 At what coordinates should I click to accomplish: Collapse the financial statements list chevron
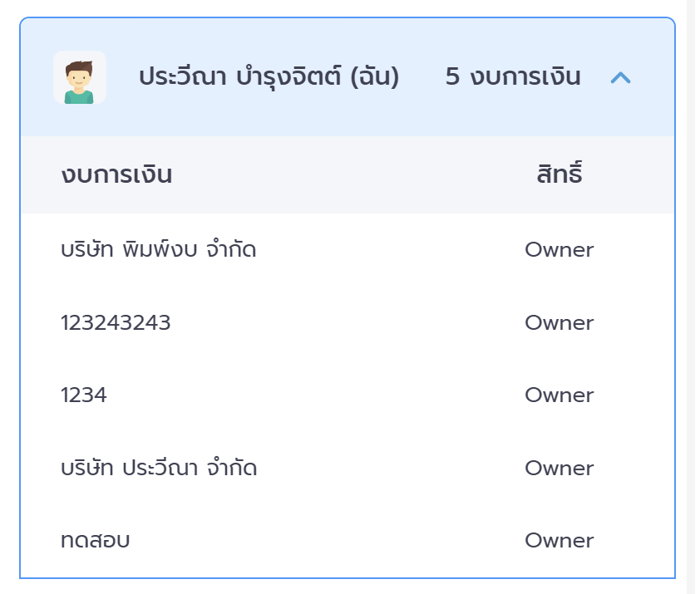point(620,78)
